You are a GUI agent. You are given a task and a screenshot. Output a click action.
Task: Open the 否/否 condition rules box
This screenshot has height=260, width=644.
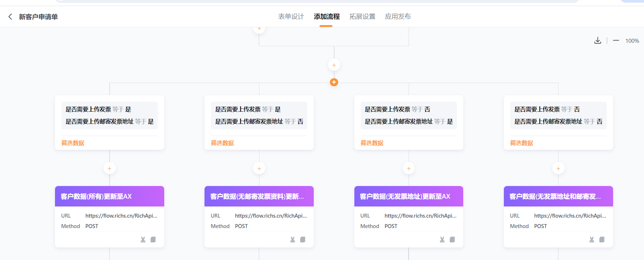(x=558, y=115)
